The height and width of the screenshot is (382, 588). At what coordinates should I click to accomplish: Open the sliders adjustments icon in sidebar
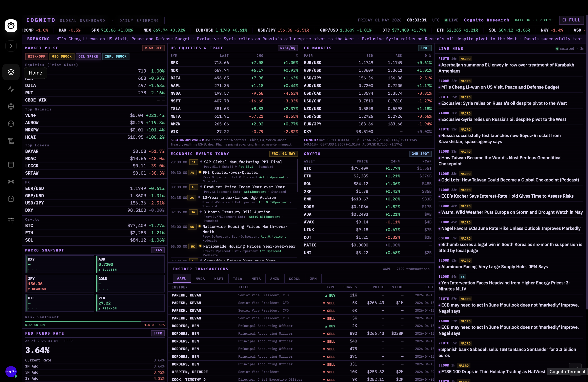[x=11, y=221]
